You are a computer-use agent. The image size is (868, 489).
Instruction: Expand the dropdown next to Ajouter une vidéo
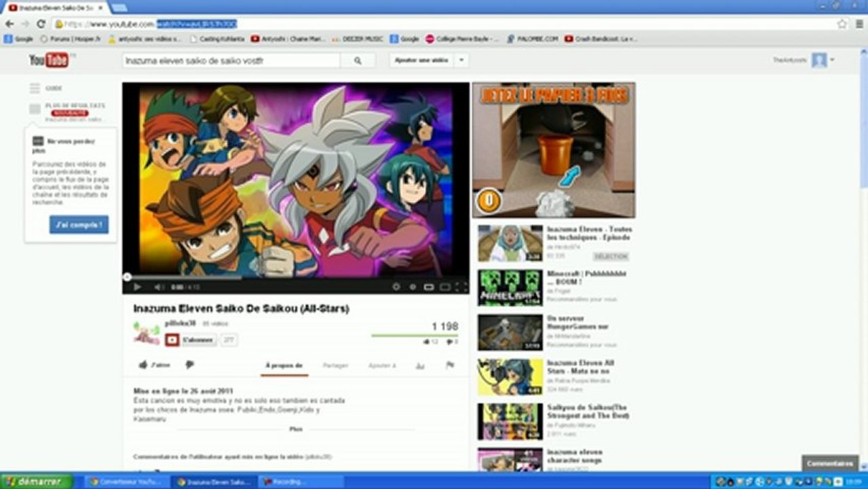[x=461, y=60]
